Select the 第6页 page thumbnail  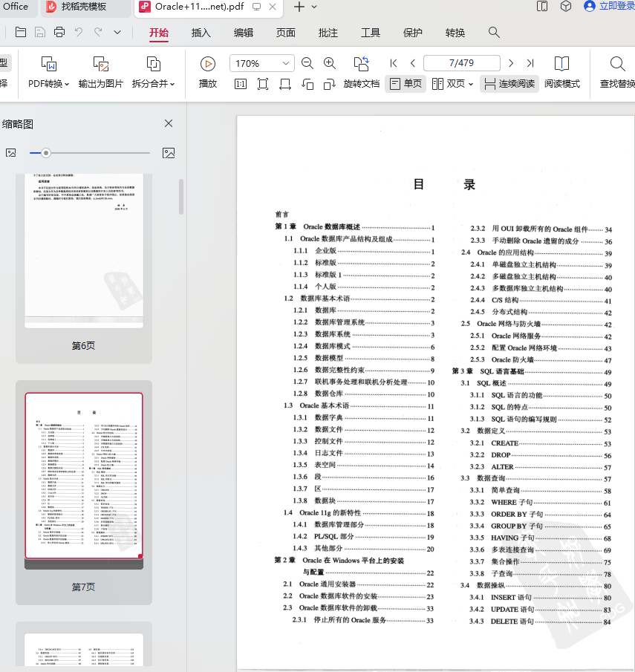(83, 254)
